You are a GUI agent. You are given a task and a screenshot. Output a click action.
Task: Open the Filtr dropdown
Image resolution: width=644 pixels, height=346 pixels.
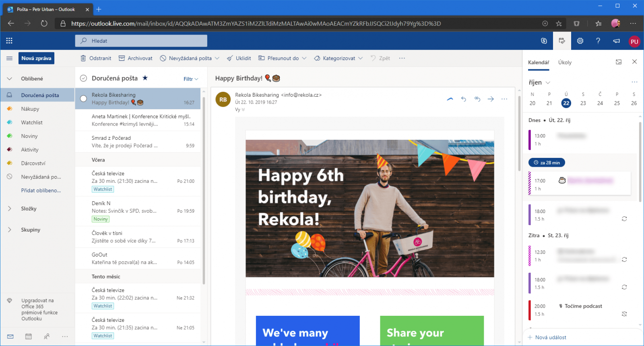pyautogui.click(x=191, y=79)
